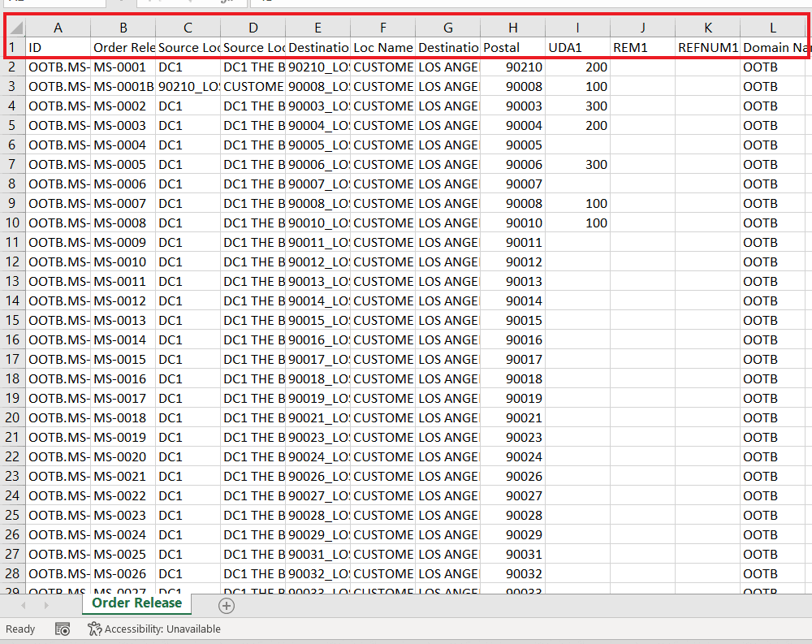
Task: Select LOS ANGE cell in row 22
Action: 448,456
